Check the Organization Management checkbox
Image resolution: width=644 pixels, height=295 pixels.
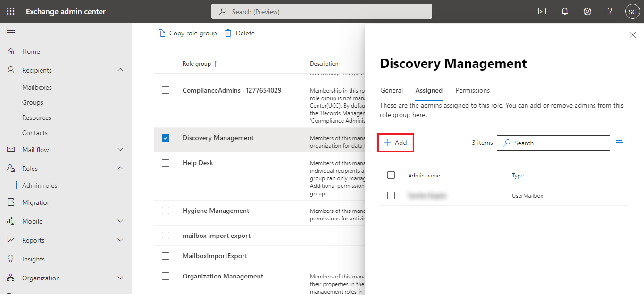166,276
